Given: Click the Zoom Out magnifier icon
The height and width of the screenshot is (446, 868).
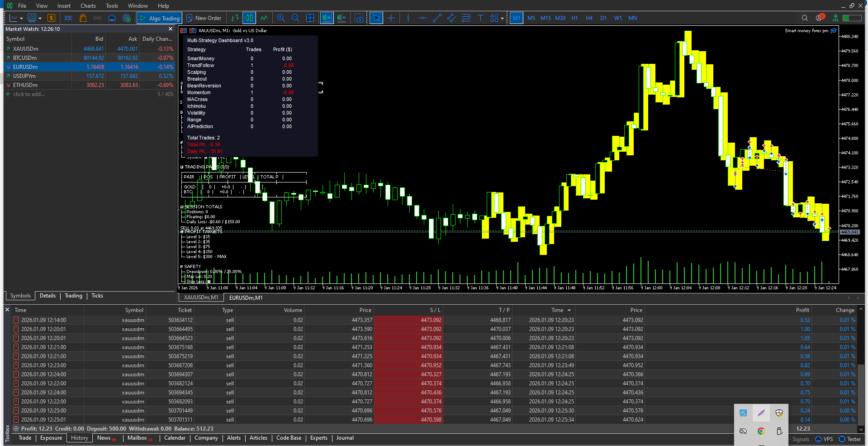Looking at the screenshot, I should coord(295,18).
